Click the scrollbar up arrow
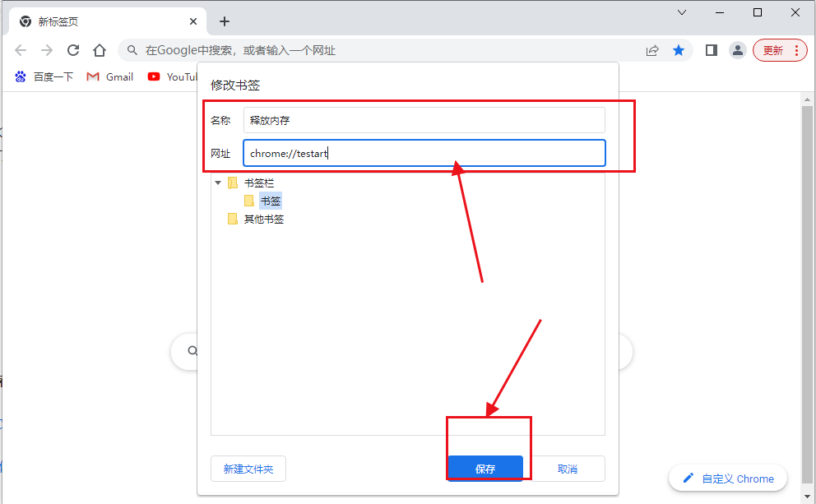The image size is (816, 504). point(807,99)
